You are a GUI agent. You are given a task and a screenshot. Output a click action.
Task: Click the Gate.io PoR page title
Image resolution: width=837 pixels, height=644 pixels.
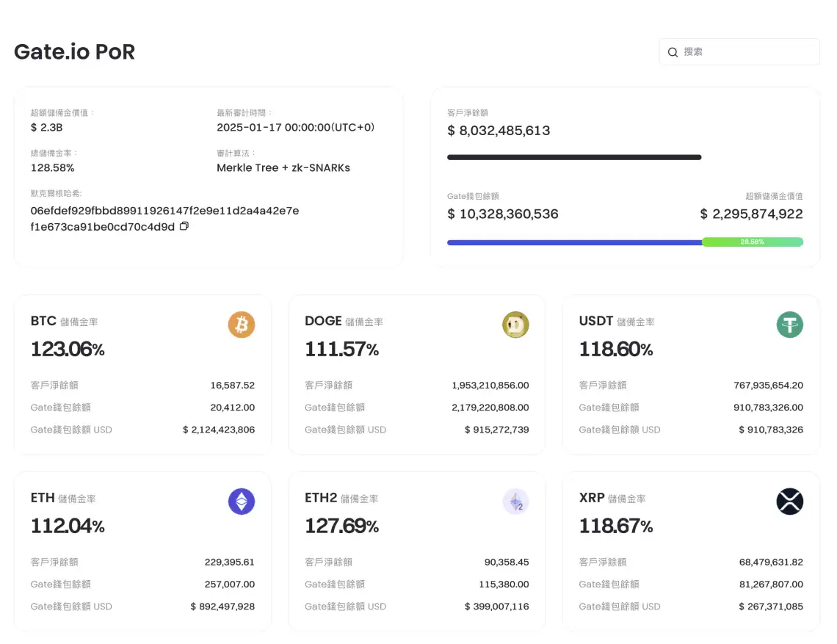(x=74, y=51)
